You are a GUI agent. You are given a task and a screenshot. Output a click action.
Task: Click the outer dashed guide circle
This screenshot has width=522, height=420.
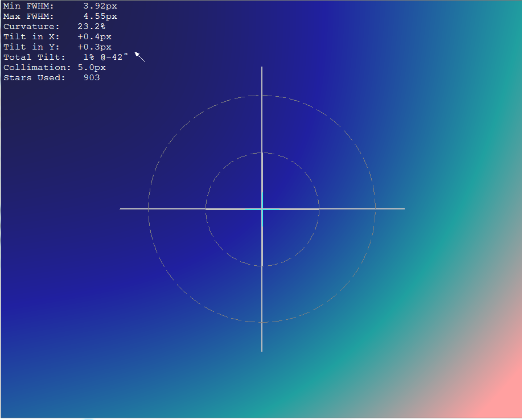pos(262,95)
